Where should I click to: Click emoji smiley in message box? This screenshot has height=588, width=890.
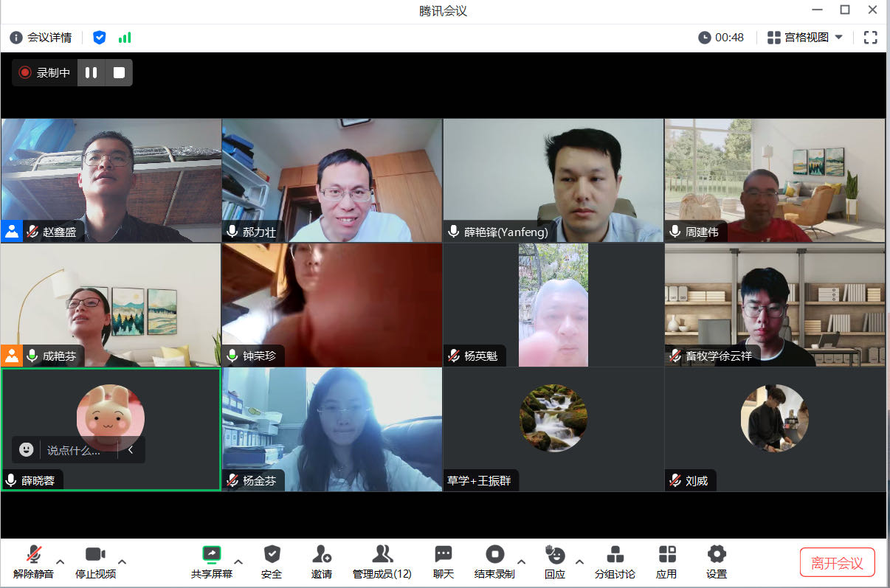tap(27, 449)
